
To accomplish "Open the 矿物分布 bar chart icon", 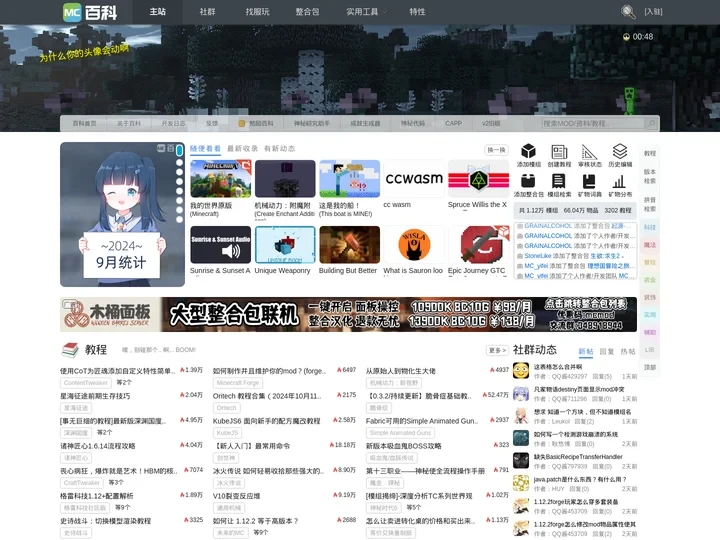I will click(x=620, y=181).
